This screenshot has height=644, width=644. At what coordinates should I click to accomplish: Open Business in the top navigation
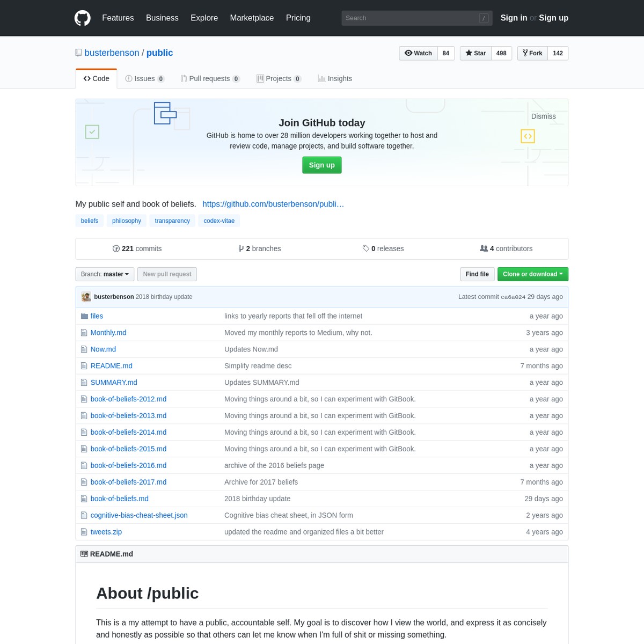(162, 18)
